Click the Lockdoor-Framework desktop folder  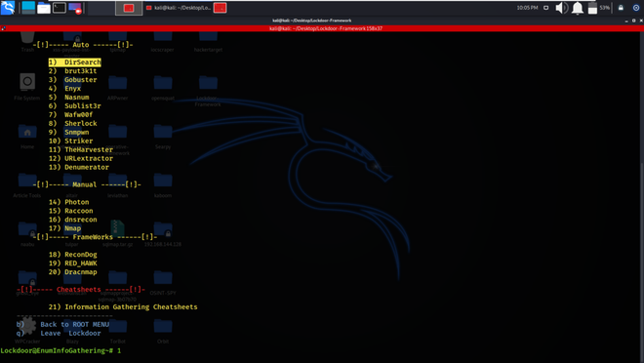click(x=208, y=91)
